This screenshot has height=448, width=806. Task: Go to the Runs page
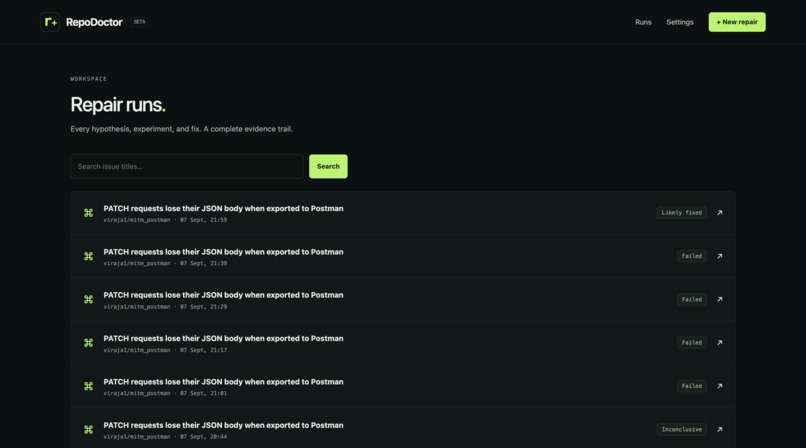643,22
